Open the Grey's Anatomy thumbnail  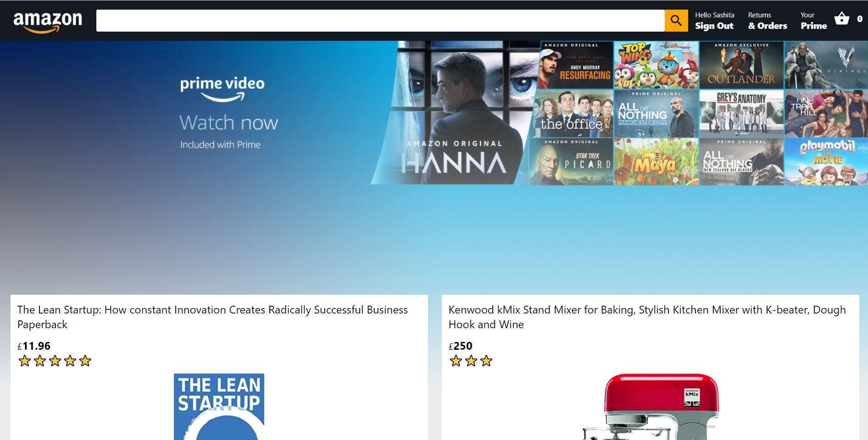point(741,113)
